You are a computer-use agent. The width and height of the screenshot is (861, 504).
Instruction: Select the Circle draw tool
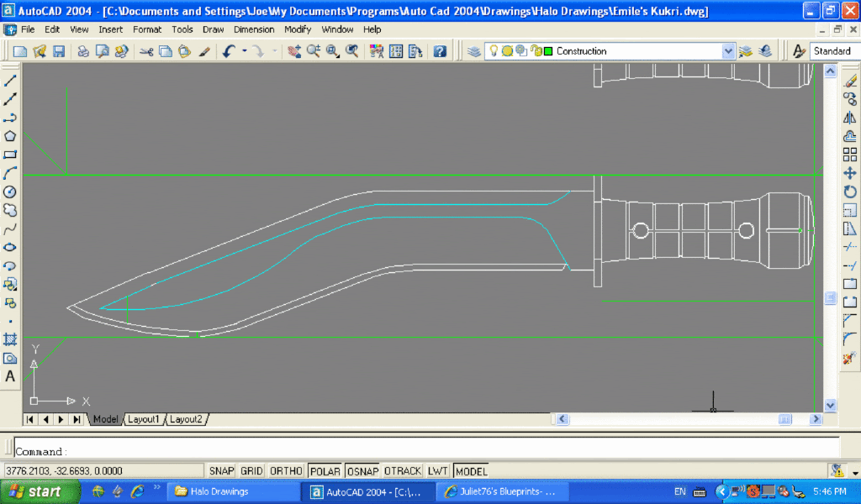point(10,192)
